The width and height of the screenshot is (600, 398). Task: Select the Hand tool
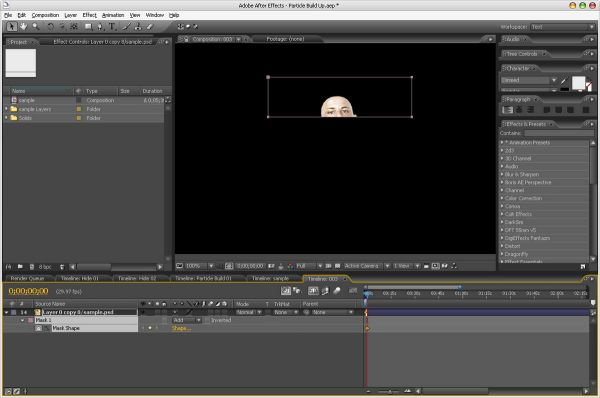click(x=23, y=26)
